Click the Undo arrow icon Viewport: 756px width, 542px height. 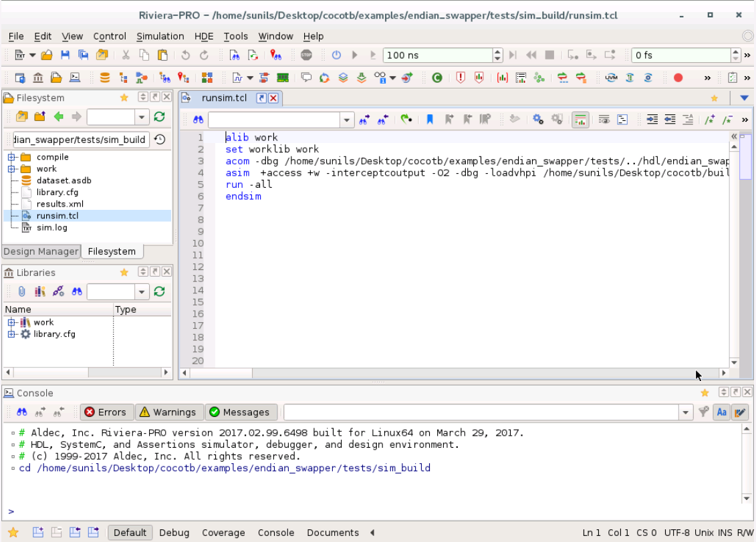point(185,55)
